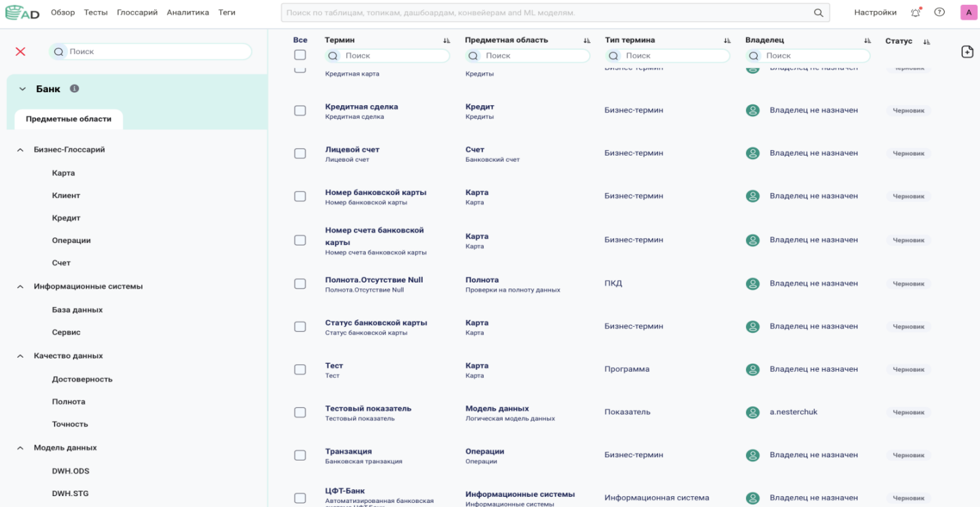
Task: Collapse the Бизнес-Глоссарий tree section
Action: (x=20, y=150)
